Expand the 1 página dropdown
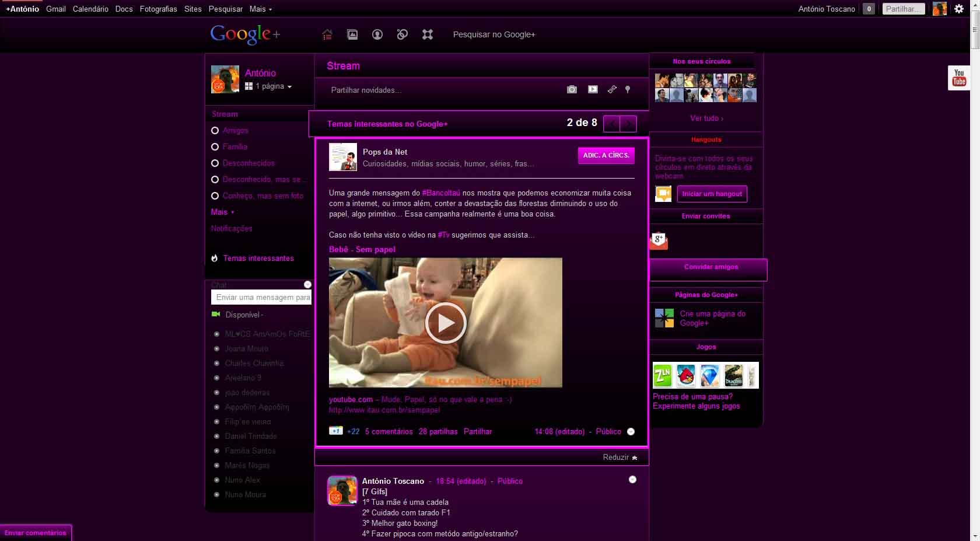The image size is (980, 541). [x=274, y=86]
